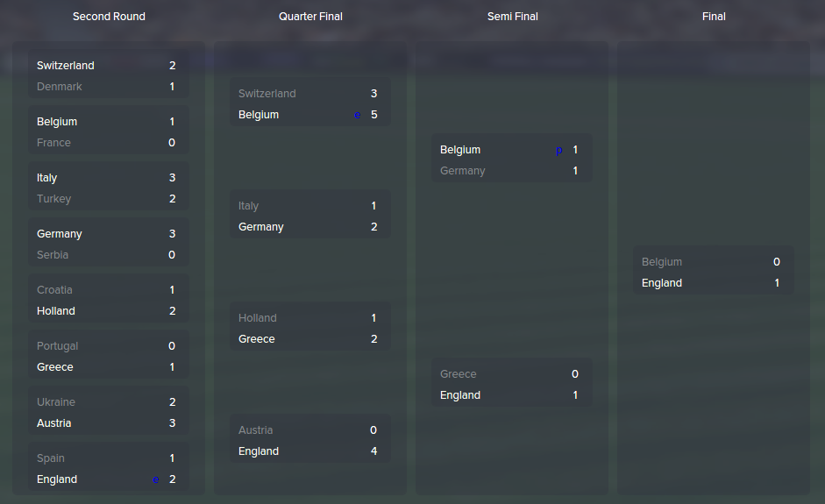Open Portugal in Second Round fixture
This screenshot has height=504, width=825.
click(57, 346)
